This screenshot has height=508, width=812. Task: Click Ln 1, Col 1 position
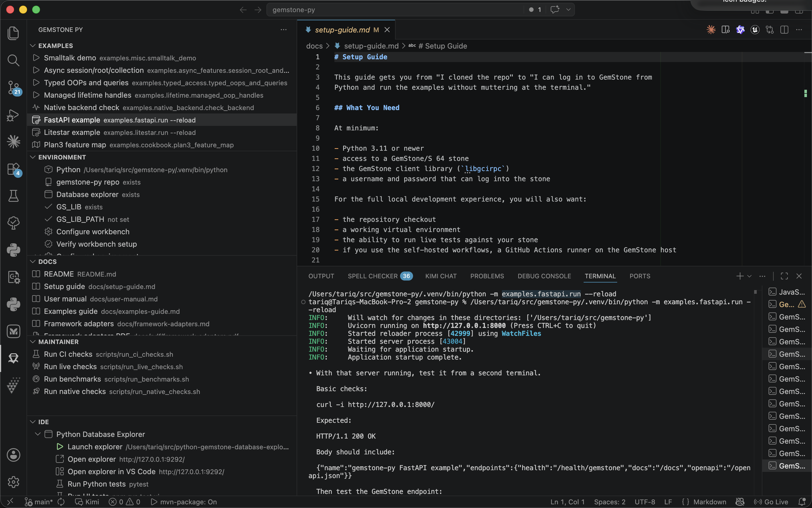coord(567,502)
